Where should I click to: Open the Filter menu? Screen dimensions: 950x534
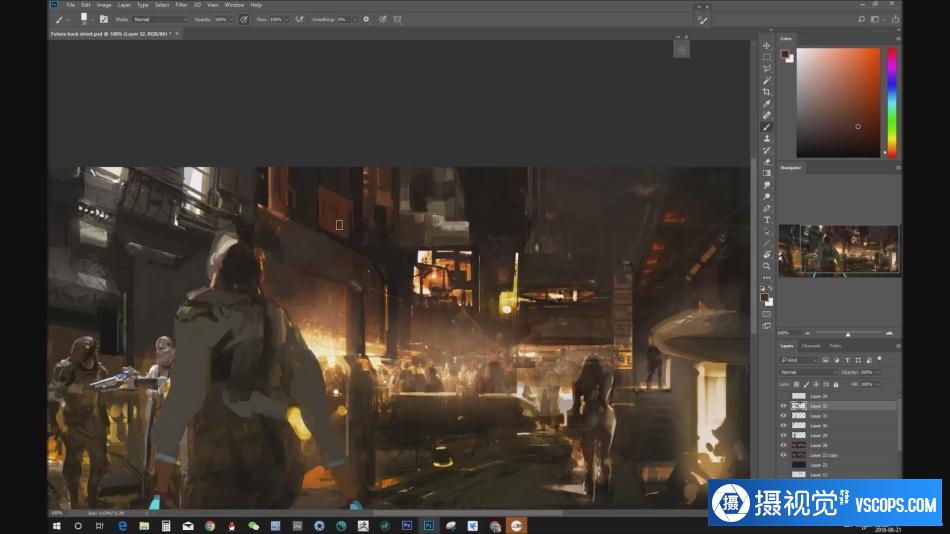(x=181, y=5)
